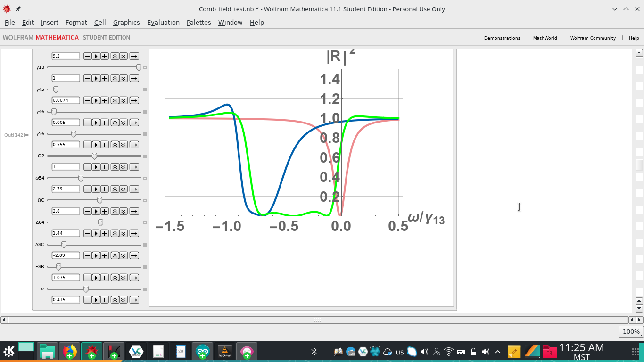This screenshot has width=644, height=362.
Task: Open the Palettes menu
Action: pos(198,22)
